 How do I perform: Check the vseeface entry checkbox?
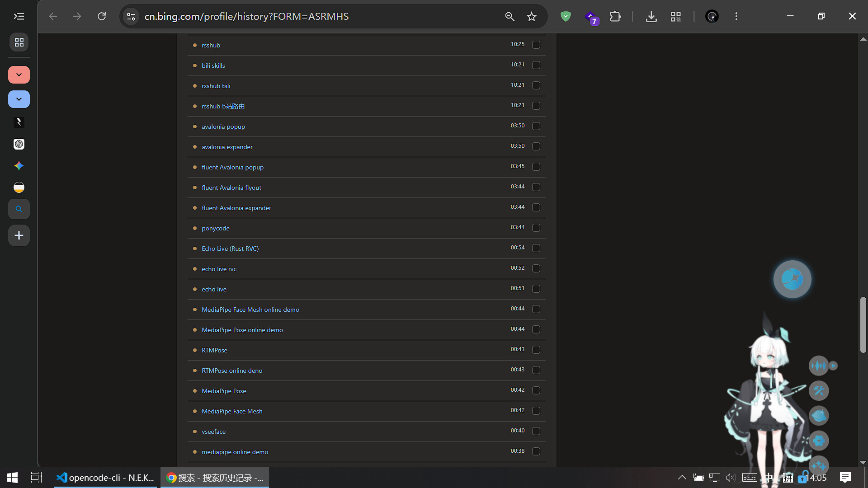click(x=536, y=431)
